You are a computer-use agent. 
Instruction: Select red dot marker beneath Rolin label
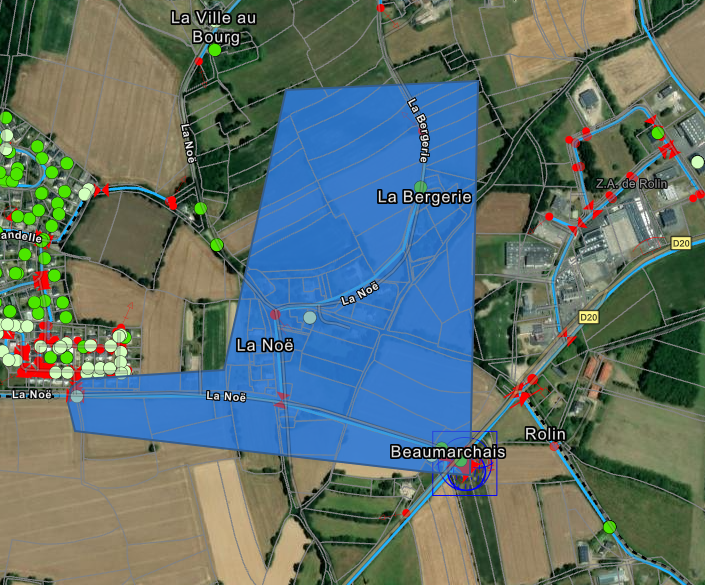[x=554, y=447]
